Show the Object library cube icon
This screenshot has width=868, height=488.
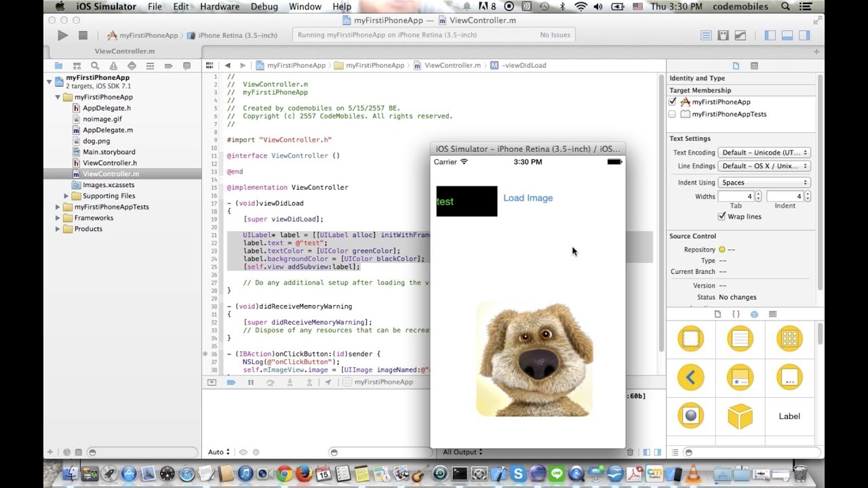[754, 314]
